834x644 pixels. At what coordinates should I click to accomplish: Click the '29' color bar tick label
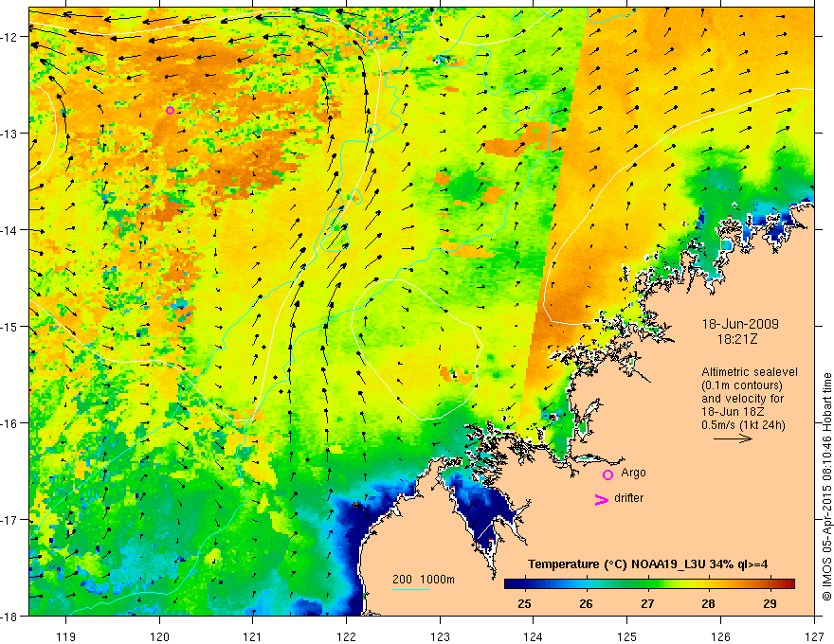[770, 604]
